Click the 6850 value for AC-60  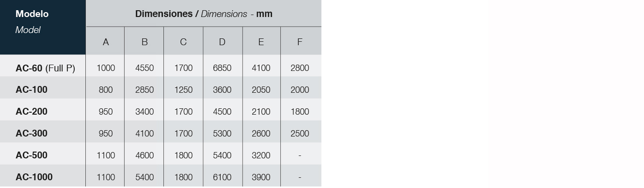point(222,68)
